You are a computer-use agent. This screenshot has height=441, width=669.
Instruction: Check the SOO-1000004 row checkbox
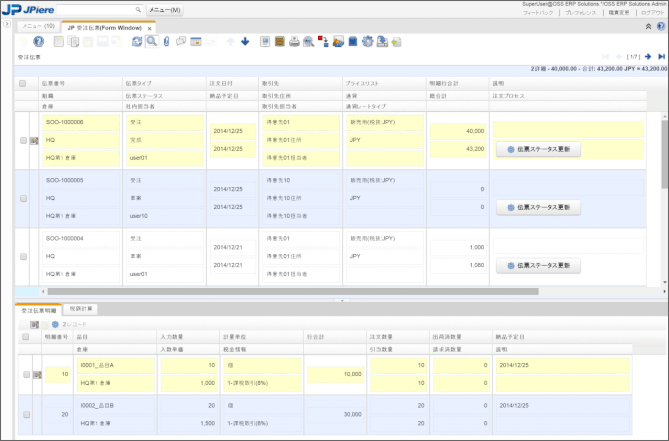coord(23,256)
